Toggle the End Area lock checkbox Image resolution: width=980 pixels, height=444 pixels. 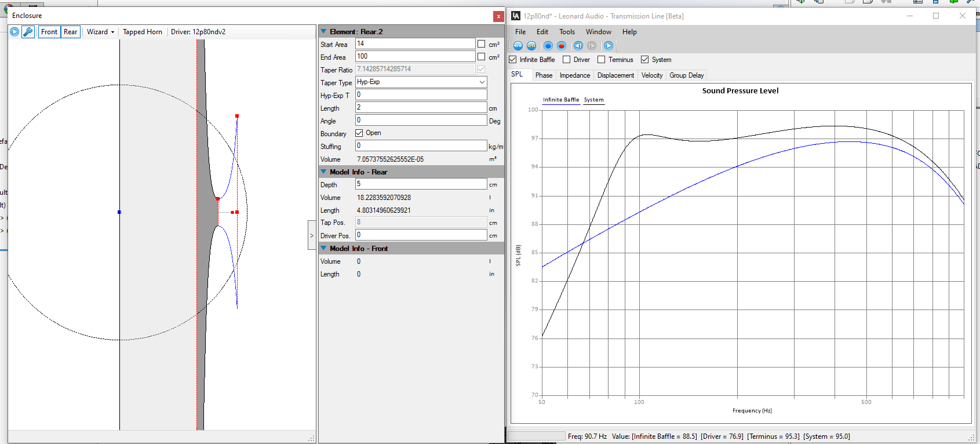(x=482, y=57)
